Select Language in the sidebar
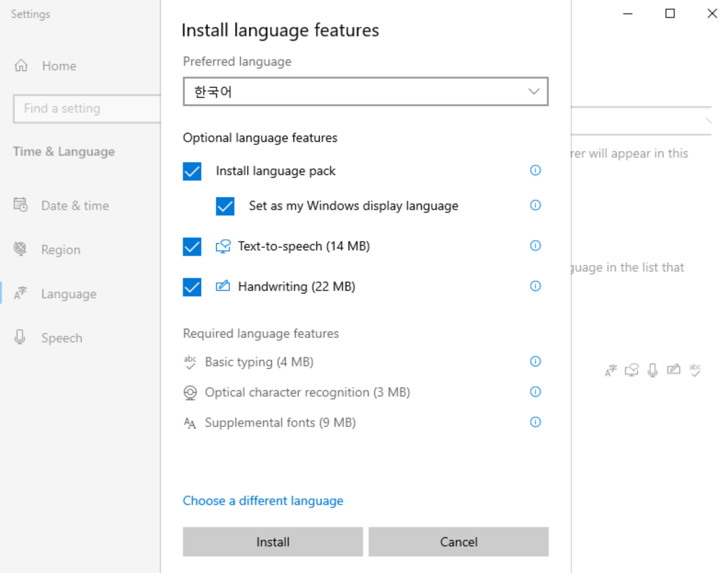The image size is (728, 573). tap(69, 294)
